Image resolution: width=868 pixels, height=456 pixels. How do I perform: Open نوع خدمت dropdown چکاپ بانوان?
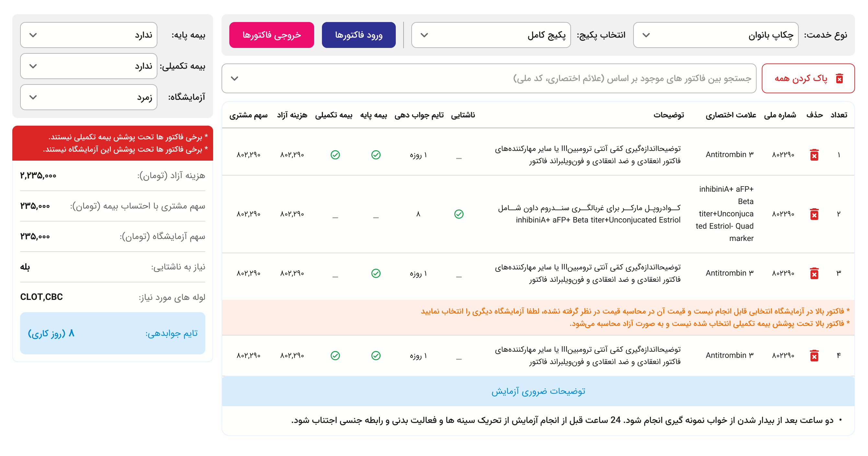[x=716, y=35]
